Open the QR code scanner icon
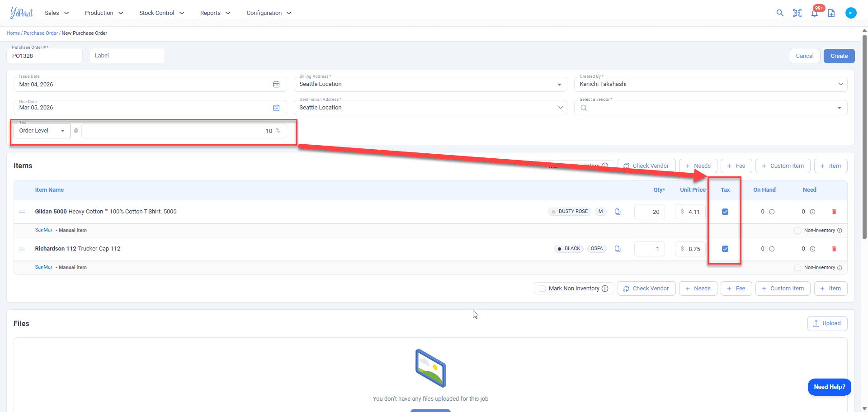The width and height of the screenshot is (868, 412). [797, 13]
